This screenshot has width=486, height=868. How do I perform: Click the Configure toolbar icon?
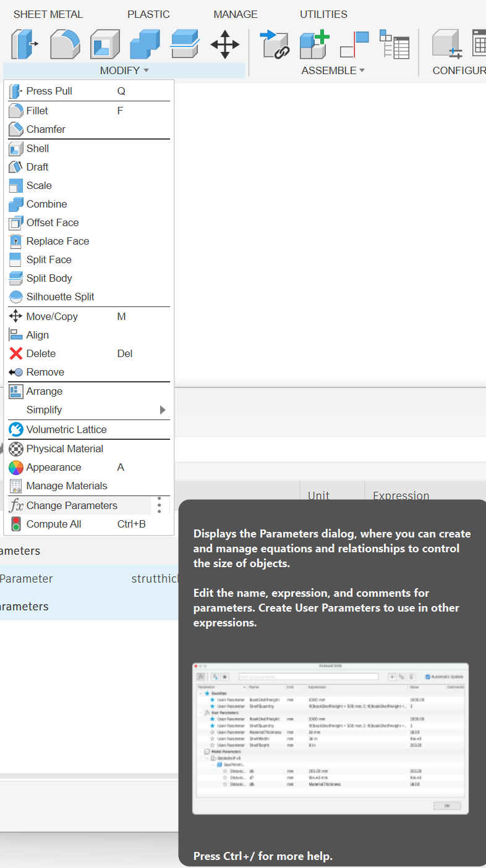[447, 44]
